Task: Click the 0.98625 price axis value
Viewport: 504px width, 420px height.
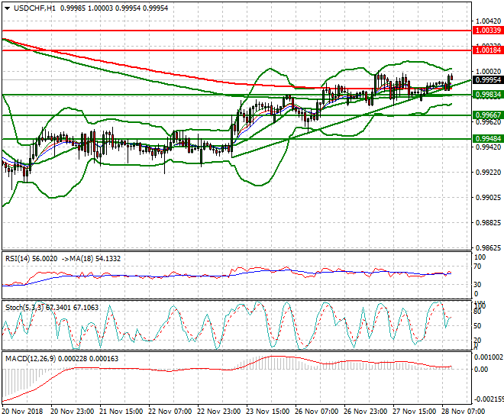Action: click(488, 247)
